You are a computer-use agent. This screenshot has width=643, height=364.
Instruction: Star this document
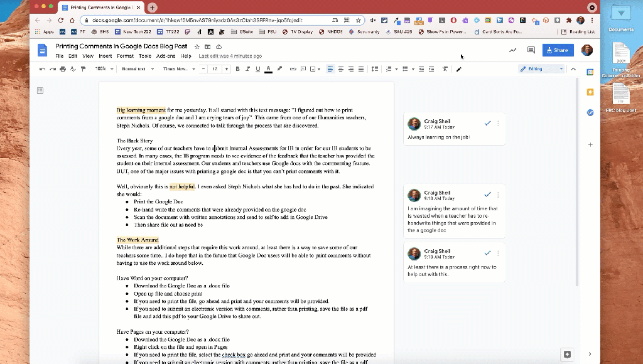coord(197,46)
